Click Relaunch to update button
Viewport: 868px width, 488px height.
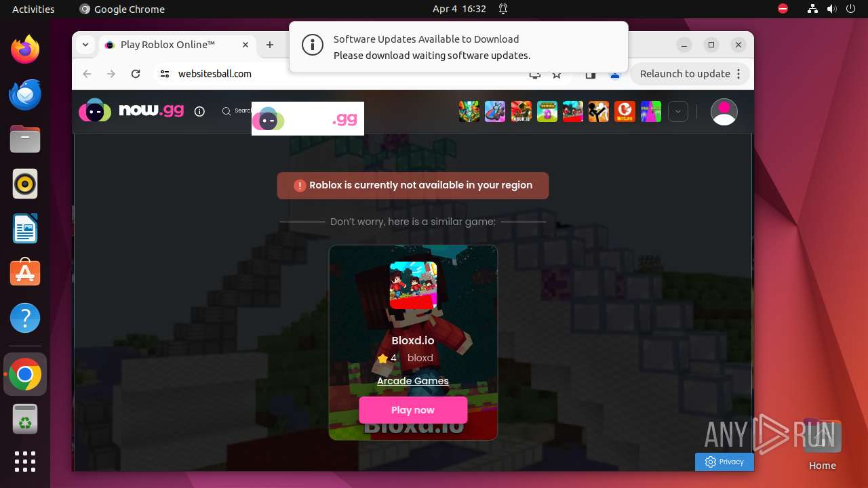point(685,74)
